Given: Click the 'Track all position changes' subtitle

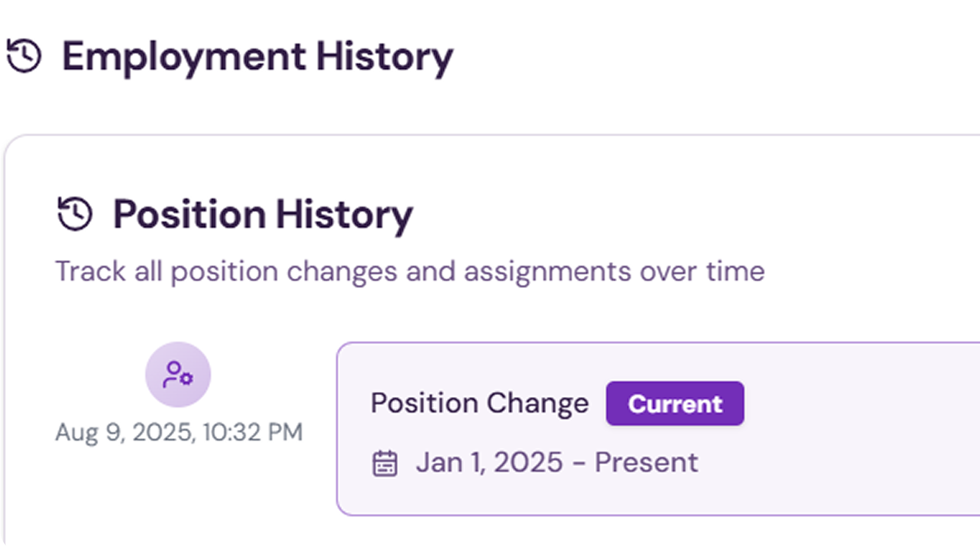Looking at the screenshot, I should pos(409,272).
